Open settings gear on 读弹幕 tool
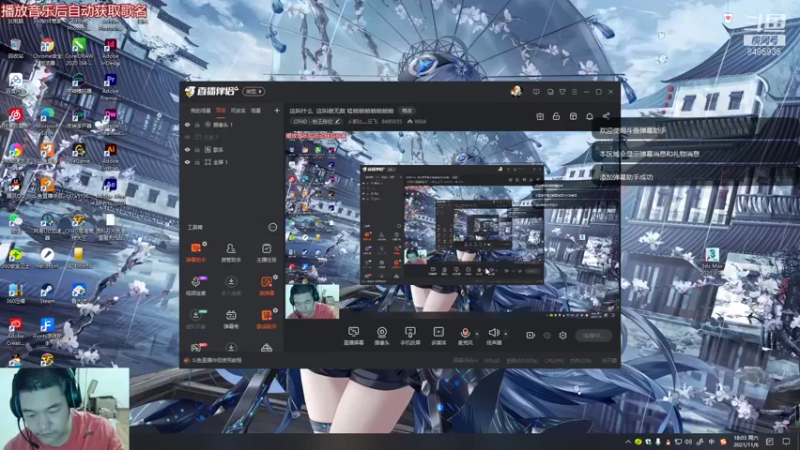This screenshot has height=450, width=800. [x=275, y=277]
